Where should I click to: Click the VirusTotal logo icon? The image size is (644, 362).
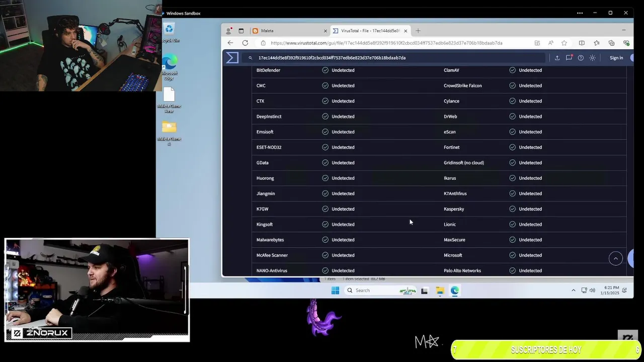click(x=232, y=57)
